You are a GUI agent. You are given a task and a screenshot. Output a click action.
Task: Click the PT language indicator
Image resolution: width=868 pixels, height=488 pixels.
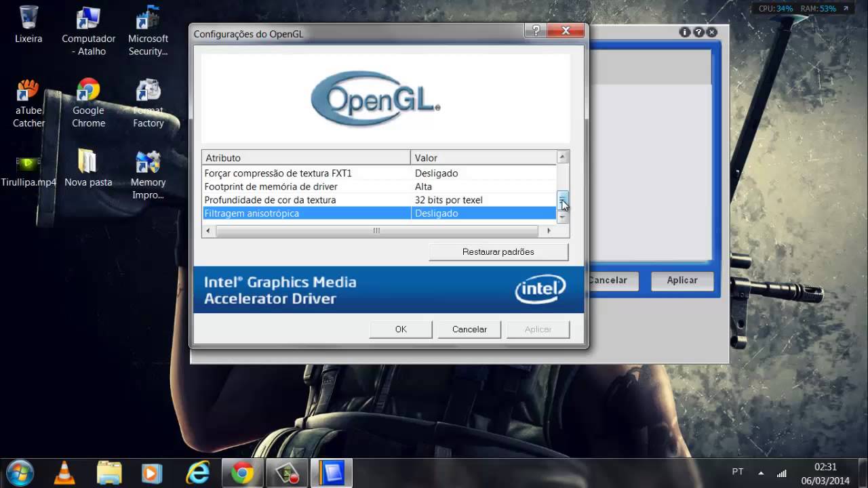(738, 472)
